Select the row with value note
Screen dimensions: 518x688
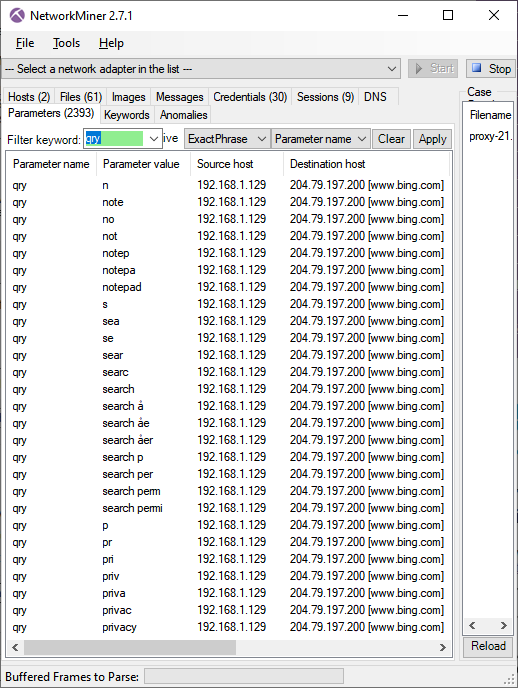(229, 202)
